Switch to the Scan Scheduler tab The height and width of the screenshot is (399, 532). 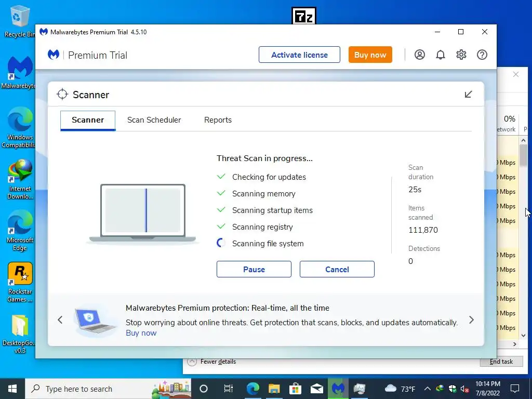pyautogui.click(x=154, y=120)
